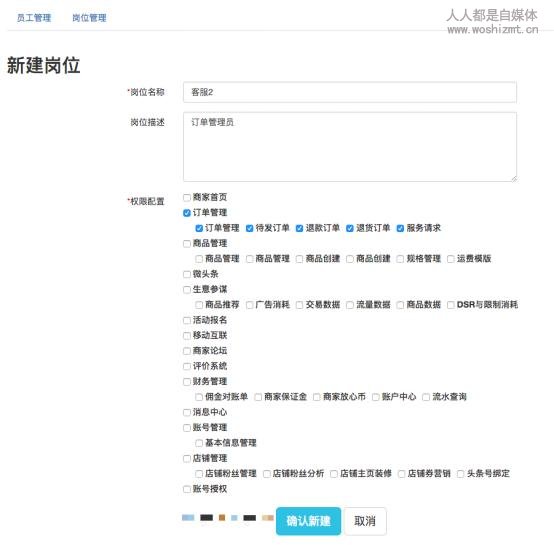Enable the 商品数据 checkbox

coord(400,305)
